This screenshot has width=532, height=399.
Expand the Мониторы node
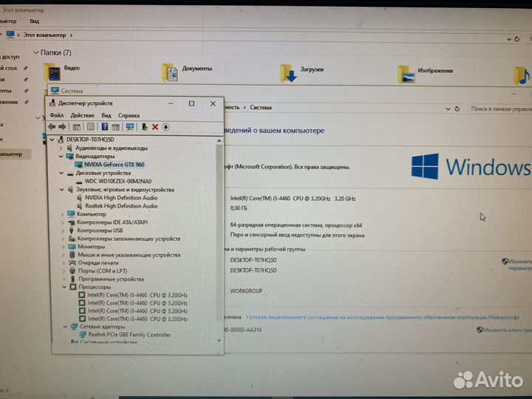pos(64,247)
